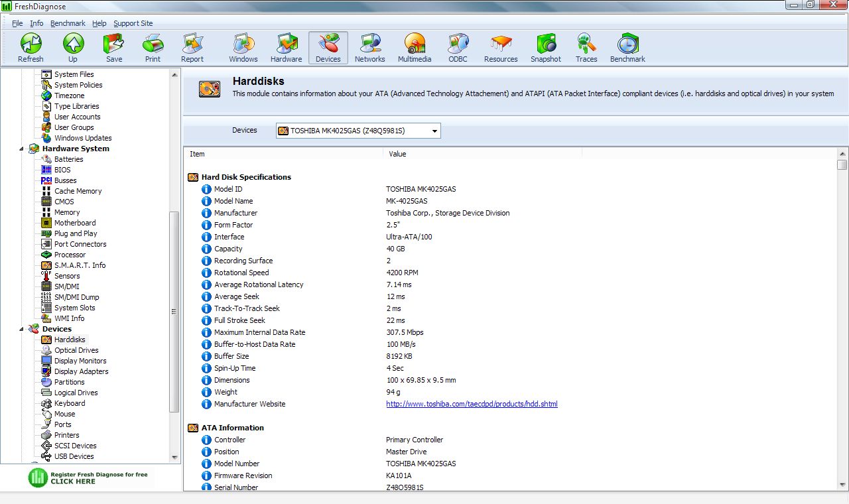Select Busses tree item

(65, 180)
